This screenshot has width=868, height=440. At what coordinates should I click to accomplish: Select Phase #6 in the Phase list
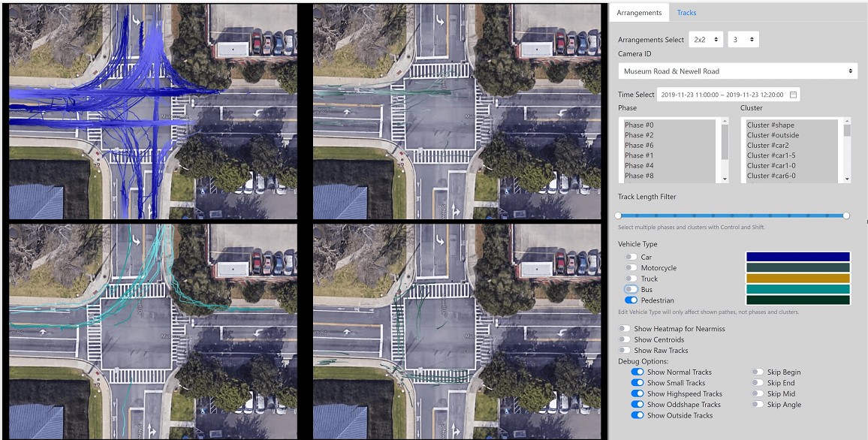pos(640,146)
